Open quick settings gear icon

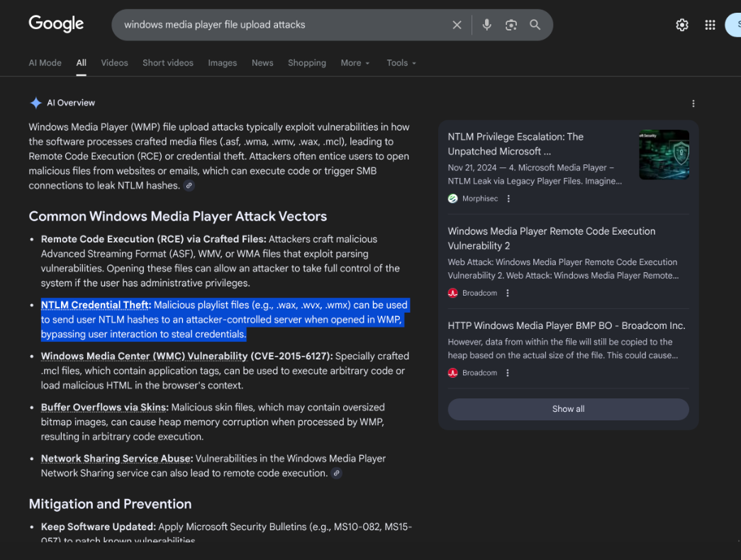682,25
